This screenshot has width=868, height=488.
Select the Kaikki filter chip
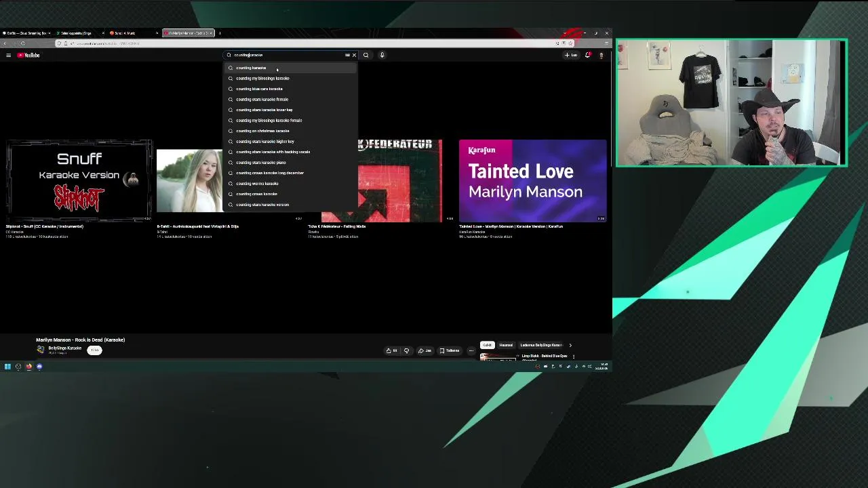487,345
